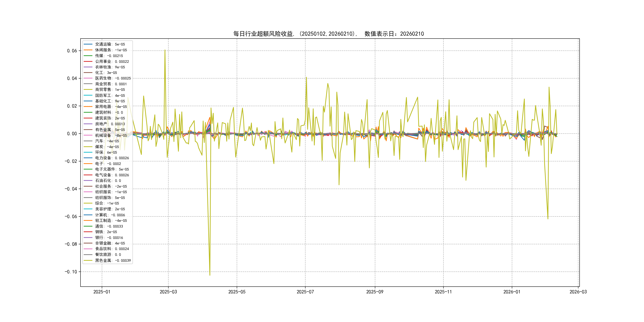Click the 通信 legend line swatch

tap(88, 226)
